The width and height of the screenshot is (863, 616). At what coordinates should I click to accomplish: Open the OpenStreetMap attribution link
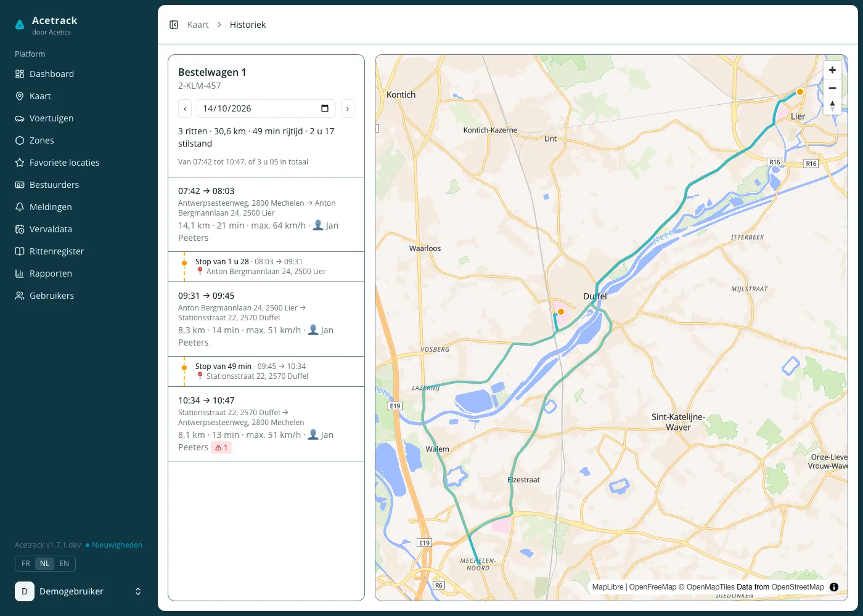click(798, 587)
